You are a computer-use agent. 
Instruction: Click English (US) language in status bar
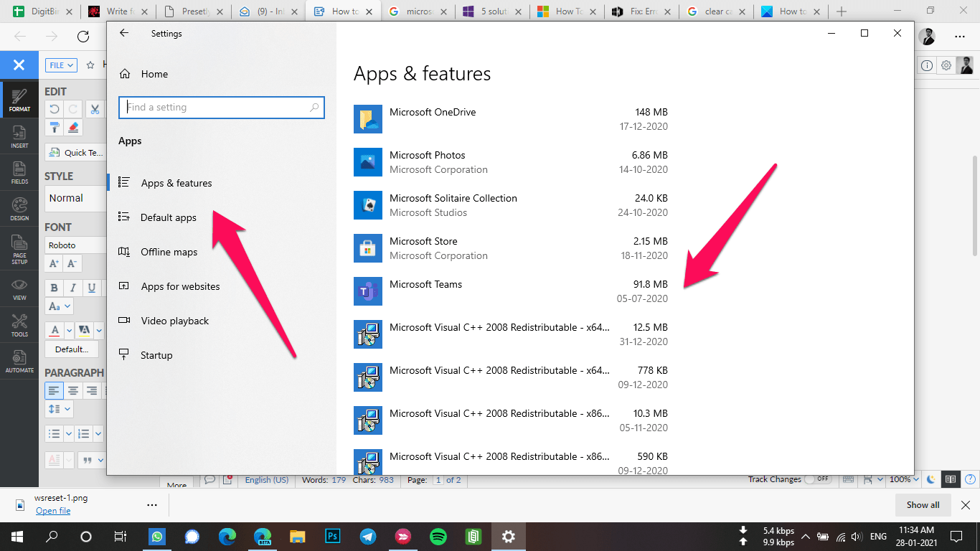coord(266,480)
